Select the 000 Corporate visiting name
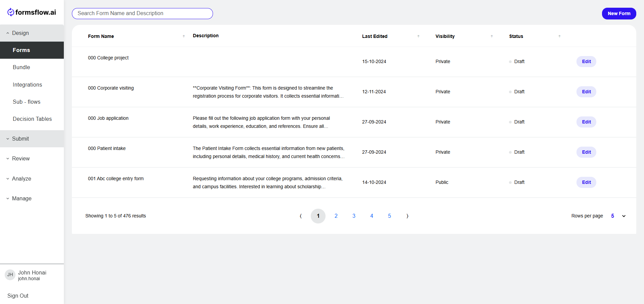 [x=111, y=88]
